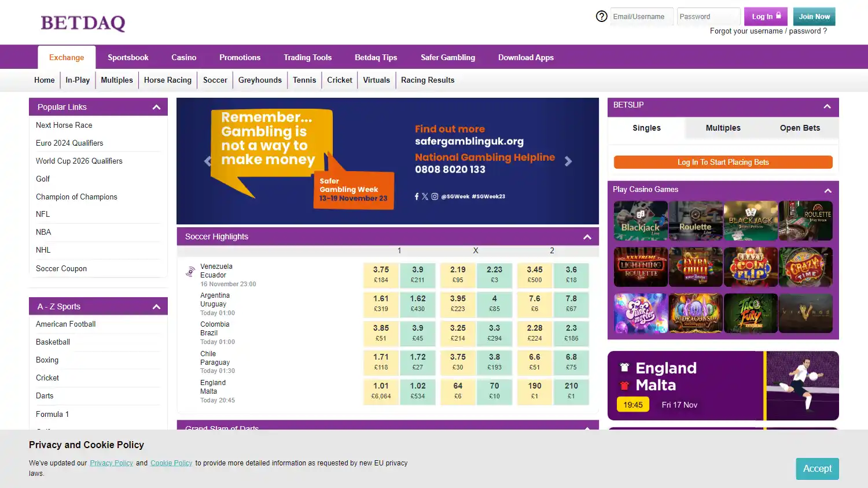Open Promotions in main navigation

click(240, 57)
